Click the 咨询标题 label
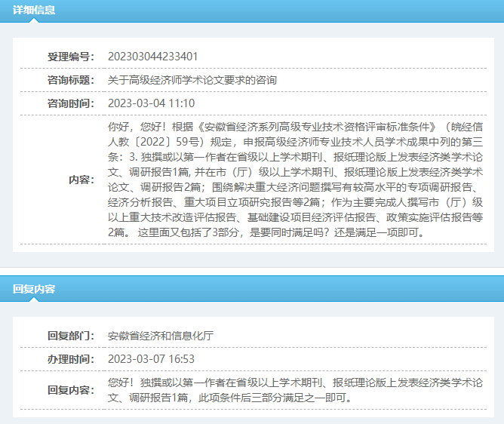This screenshot has width=504, height=424. [71, 80]
